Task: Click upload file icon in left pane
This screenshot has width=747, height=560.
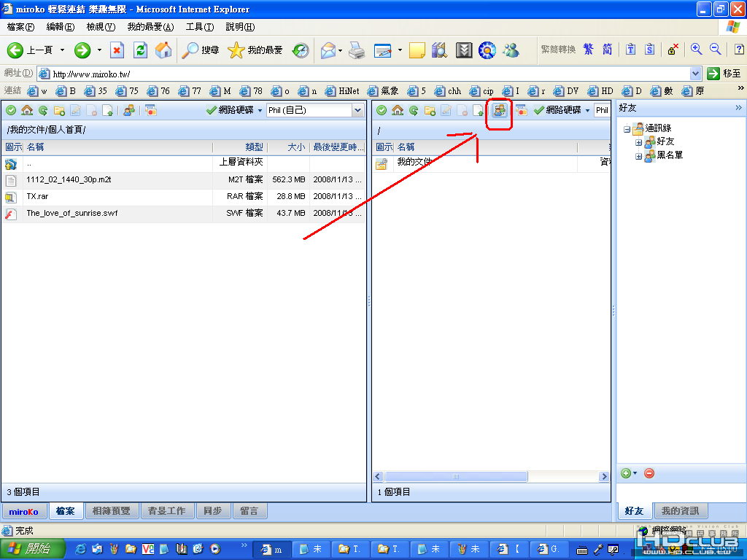Action: coord(108,111)
